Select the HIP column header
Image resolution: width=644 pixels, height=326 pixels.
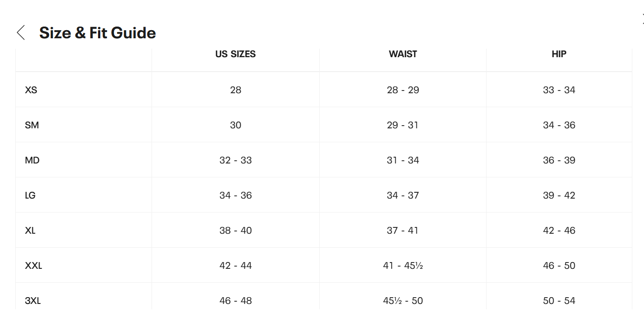559,54
